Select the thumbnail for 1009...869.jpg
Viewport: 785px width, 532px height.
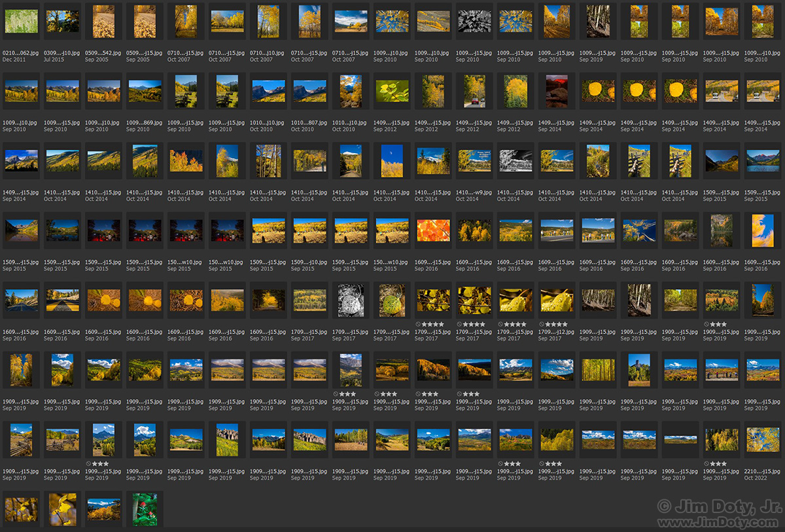(x=145, y=91)
